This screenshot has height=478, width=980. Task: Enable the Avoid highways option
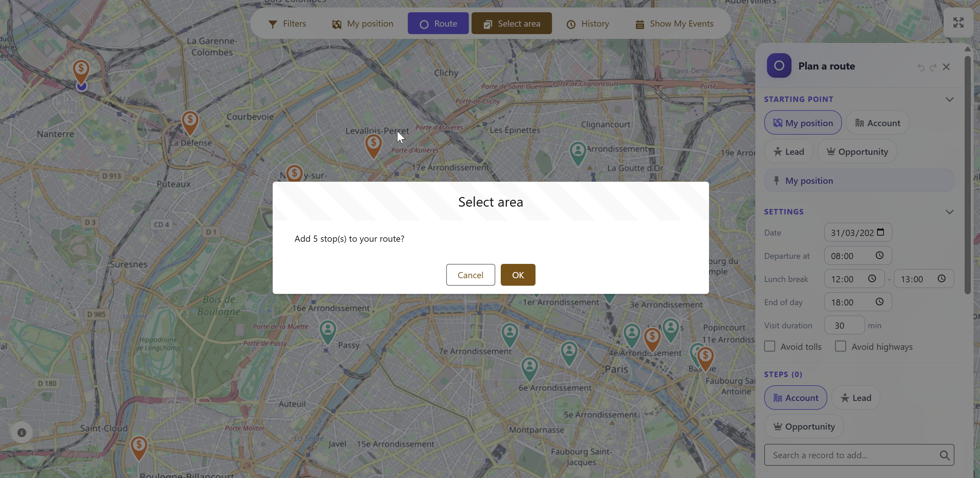point(841,346)
